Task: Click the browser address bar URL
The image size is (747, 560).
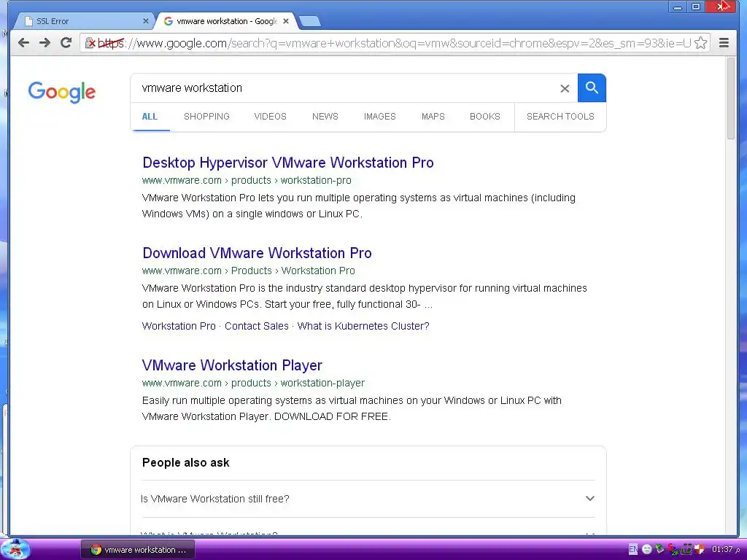Action: click(394, 43)
